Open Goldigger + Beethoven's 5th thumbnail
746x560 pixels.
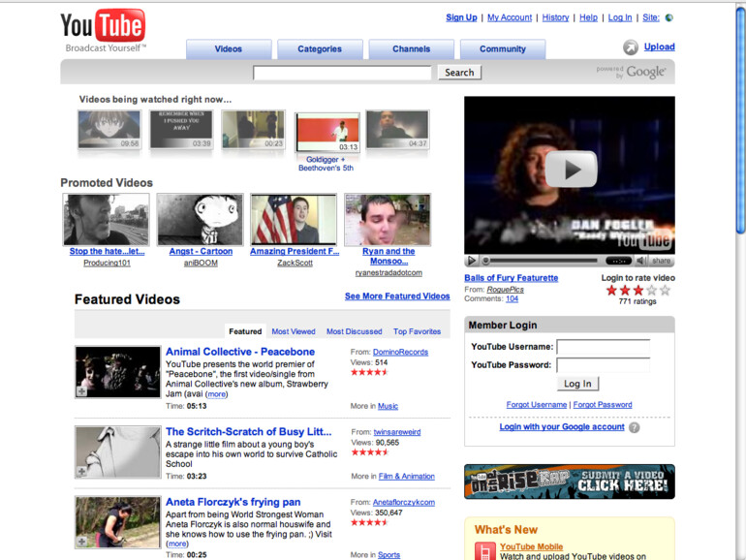click(x=326, y=133)
